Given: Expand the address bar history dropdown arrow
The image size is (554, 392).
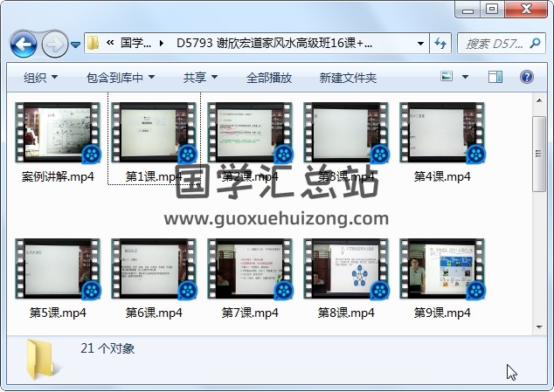Looking at the screenshot, I should tap(420, 43).
